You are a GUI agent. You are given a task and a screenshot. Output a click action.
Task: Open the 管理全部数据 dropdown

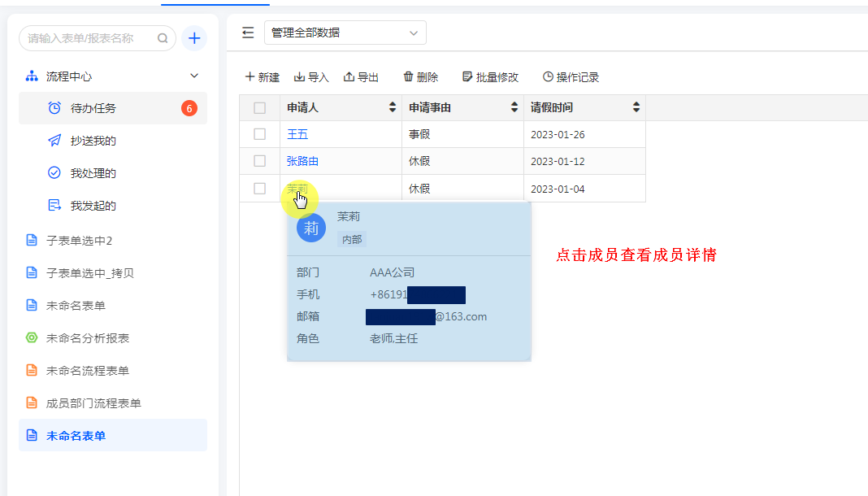coord(345,33)
